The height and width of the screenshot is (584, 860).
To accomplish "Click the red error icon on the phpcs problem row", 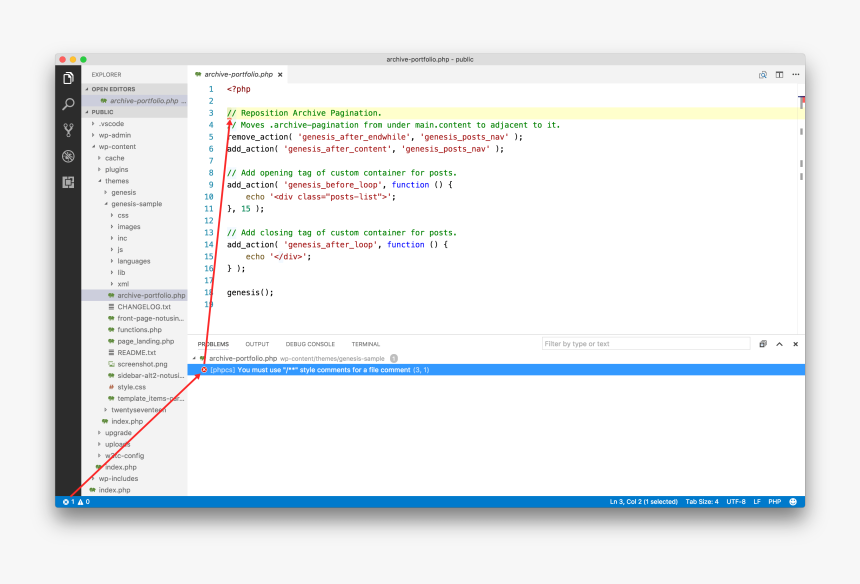I will [x=204, y=370].
